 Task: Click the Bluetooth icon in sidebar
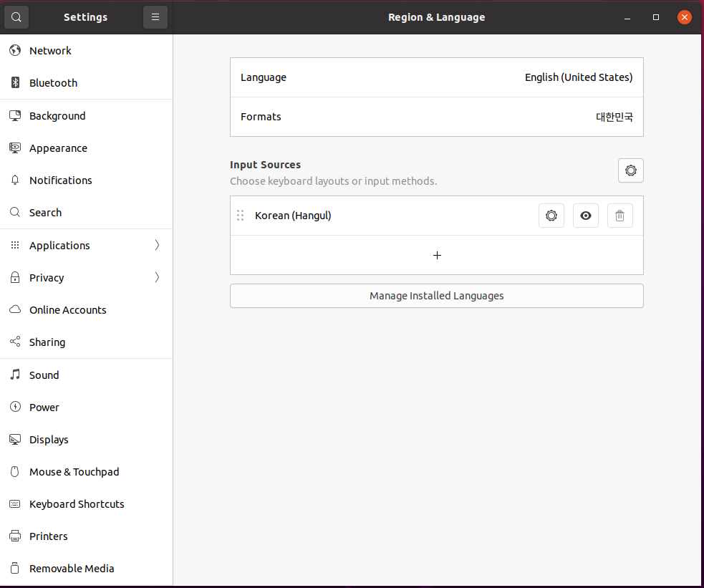pyautogui.click(x=15, y=82)
